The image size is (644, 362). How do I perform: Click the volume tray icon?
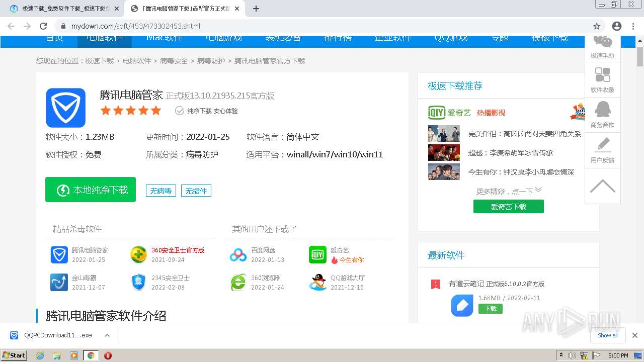[x=573, y=355]
